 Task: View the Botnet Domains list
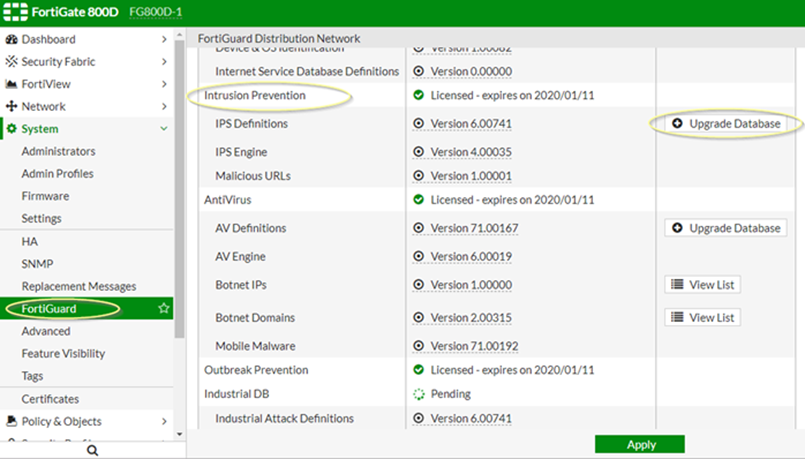(702, 317)
